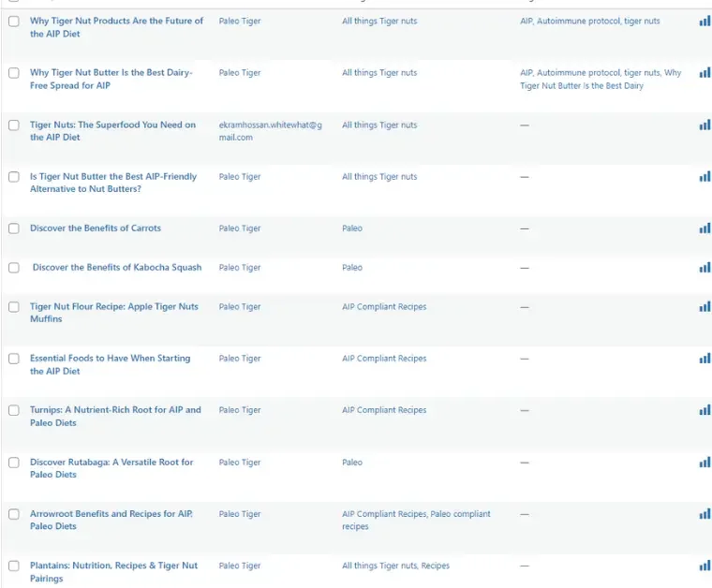Open stats icon for Discover the Benefits of Carrots
This screenshot has width=712, height=588.
[x=705, y=228]
